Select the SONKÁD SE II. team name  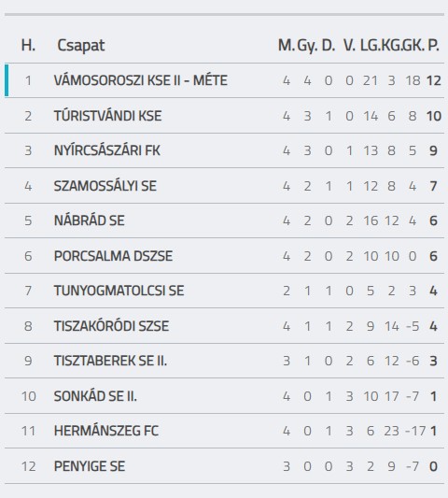click(95, 396)
